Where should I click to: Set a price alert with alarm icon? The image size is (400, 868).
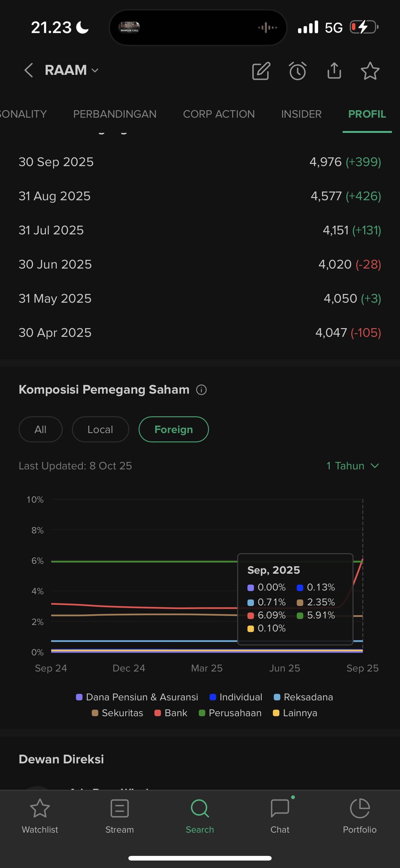298,71
